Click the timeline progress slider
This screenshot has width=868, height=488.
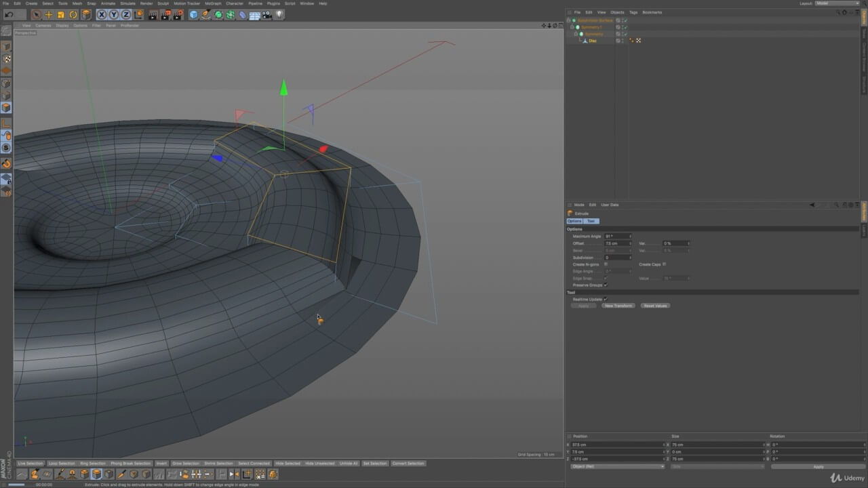tap(17, 484)
